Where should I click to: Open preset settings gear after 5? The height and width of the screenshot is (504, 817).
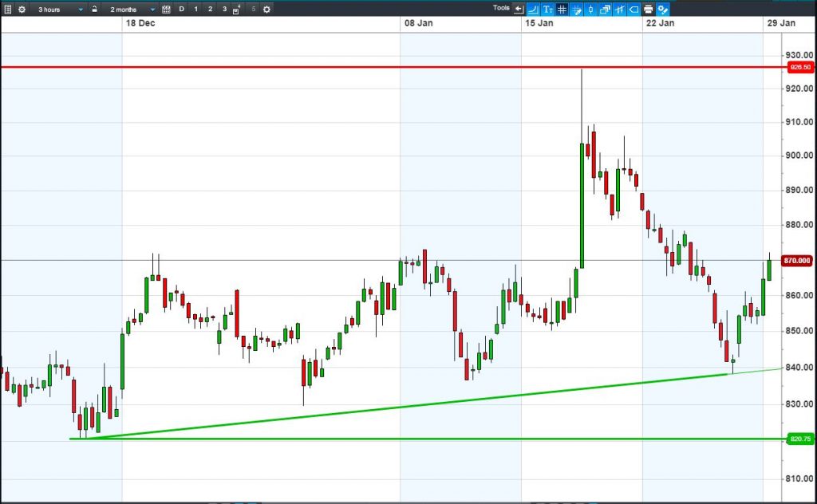pyautogui.click(x=266, y=9)
